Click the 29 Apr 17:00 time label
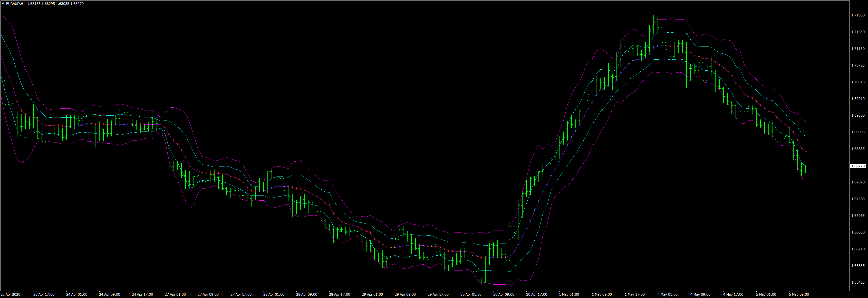Viewport: 868px width, 298px height. coord(438,295)
